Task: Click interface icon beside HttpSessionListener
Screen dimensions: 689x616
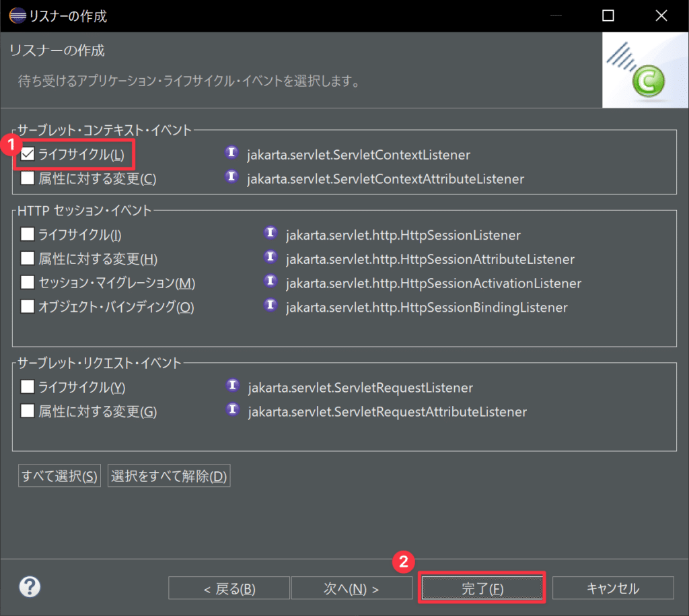Action: [x=270, y=234]
